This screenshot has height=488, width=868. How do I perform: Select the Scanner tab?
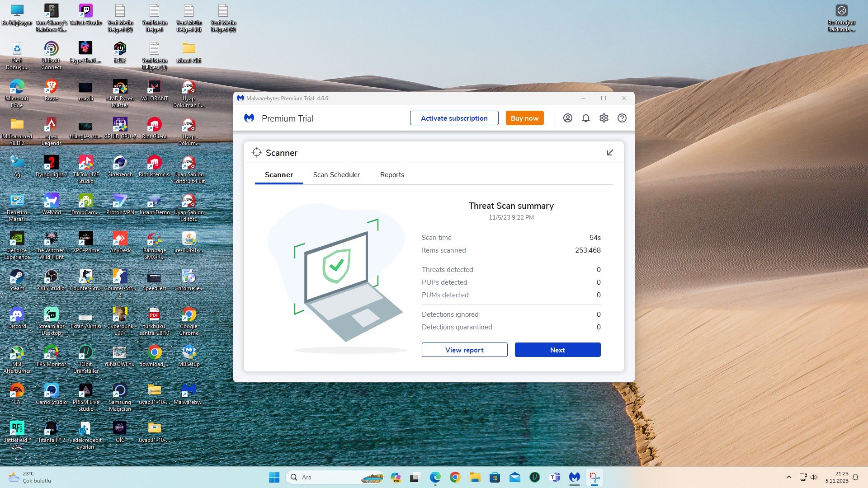click(x=278, y=175)
